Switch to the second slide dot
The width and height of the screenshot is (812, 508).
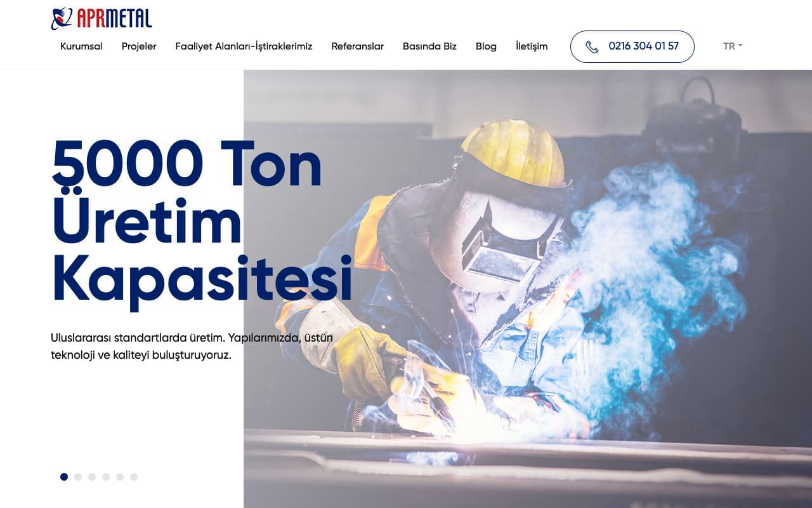click(78, 477)
